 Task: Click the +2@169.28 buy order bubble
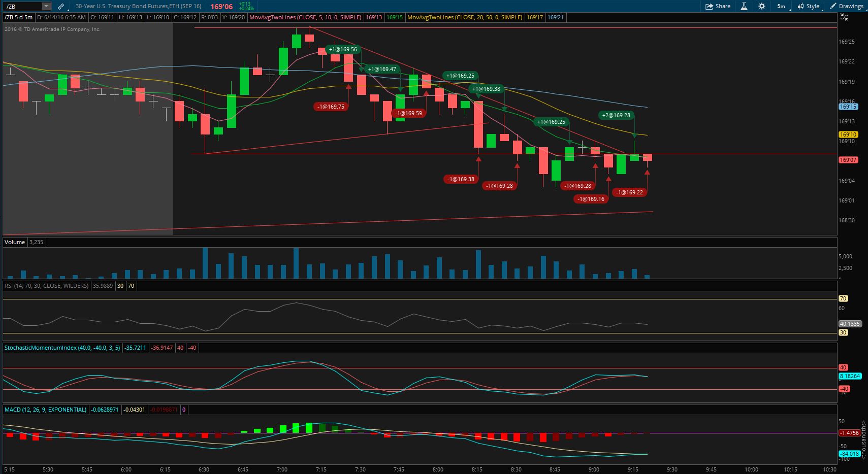pos(616,115)
